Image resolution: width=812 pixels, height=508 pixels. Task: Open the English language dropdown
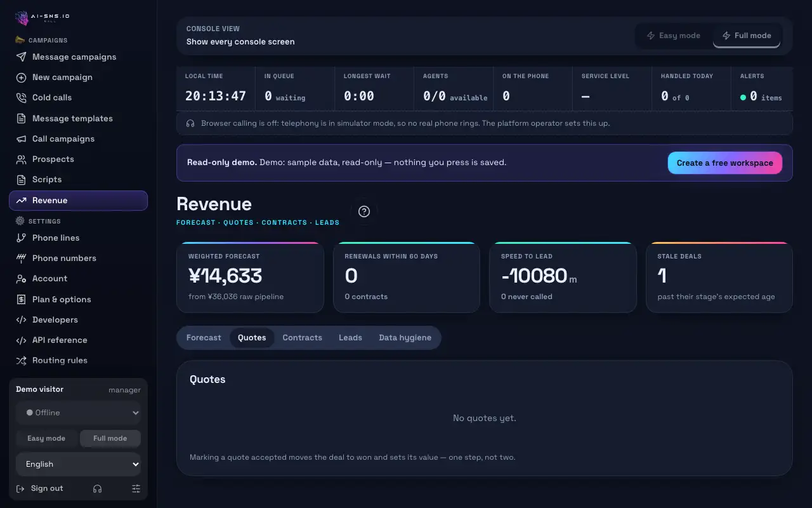(78, 464)
